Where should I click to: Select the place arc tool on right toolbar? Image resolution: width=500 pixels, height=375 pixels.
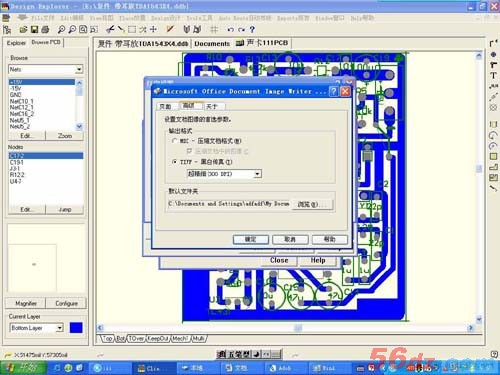coord(493,135)
